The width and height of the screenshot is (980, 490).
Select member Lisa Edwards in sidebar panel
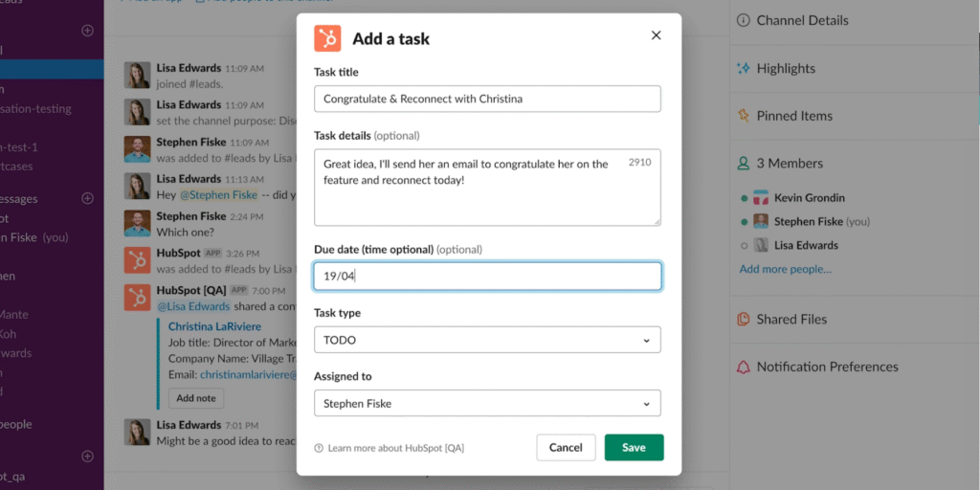(806, 245)
